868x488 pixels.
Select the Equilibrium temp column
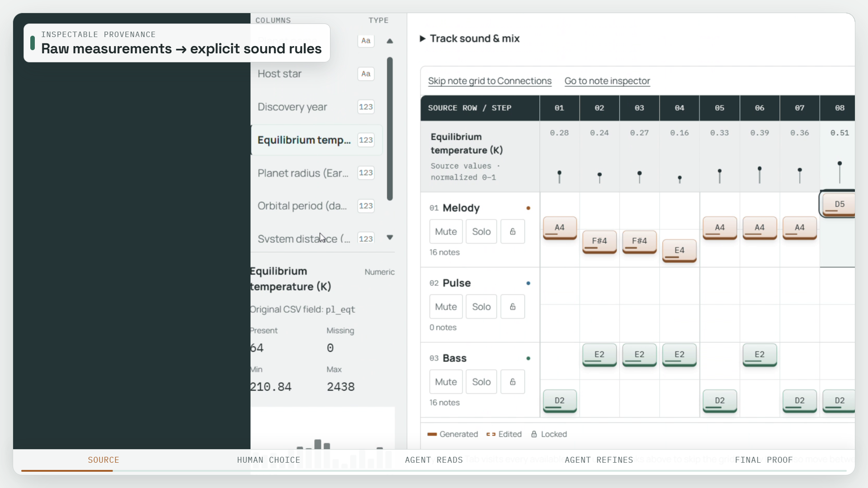click(316, 140)
